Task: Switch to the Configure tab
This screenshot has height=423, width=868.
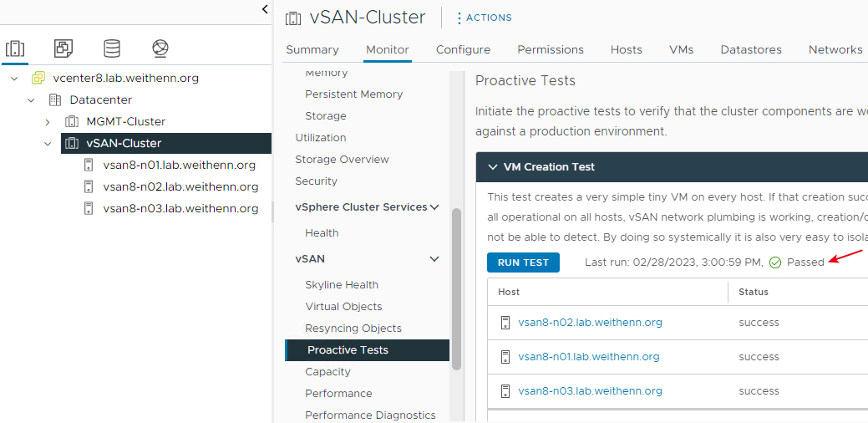Action: point(463,50)
